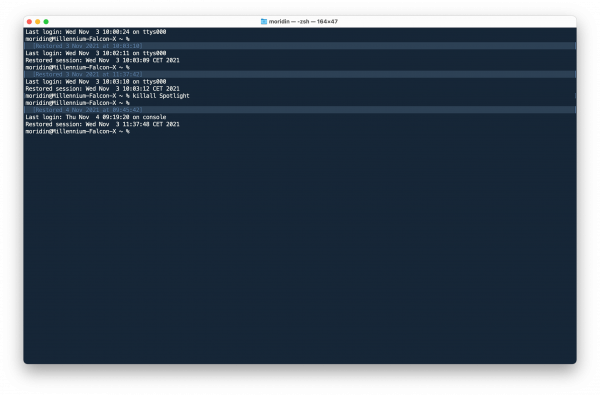Click line "Restored session: Wed Nov 3 10:03:09 CET 2021"
The width and height of the screenshot is (600, 395).
(x=102, y=60)
